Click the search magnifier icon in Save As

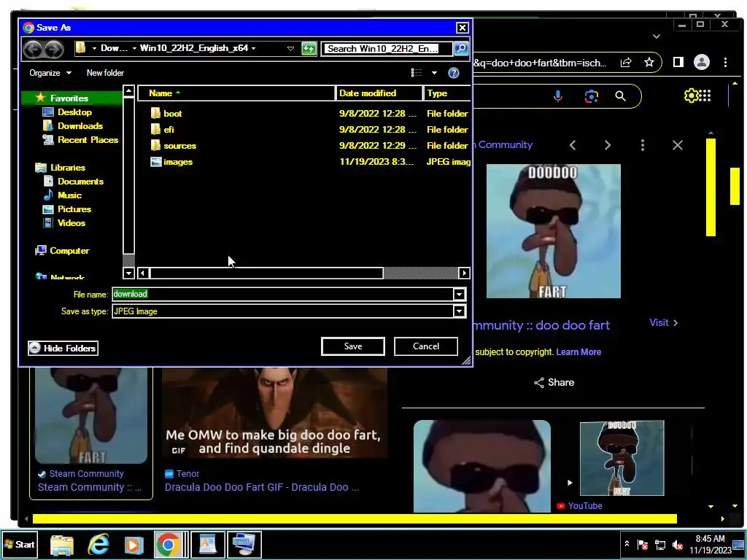[x=461, y=49]
